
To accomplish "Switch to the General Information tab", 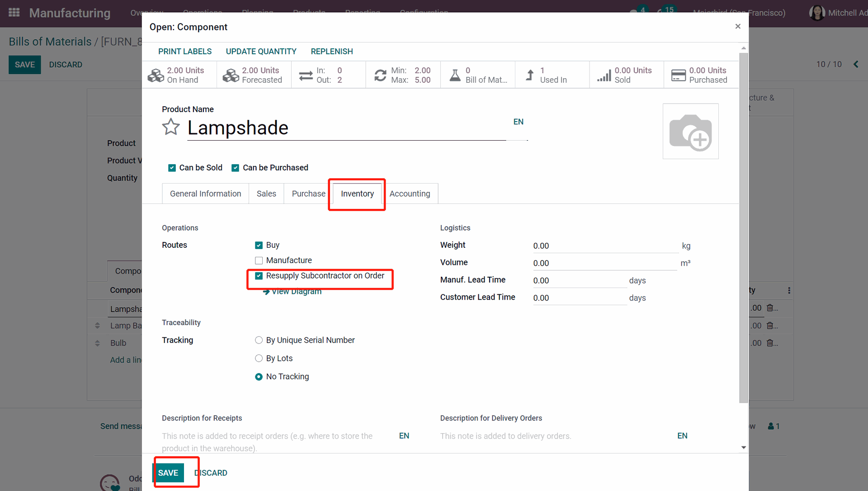I will (205, 194).
